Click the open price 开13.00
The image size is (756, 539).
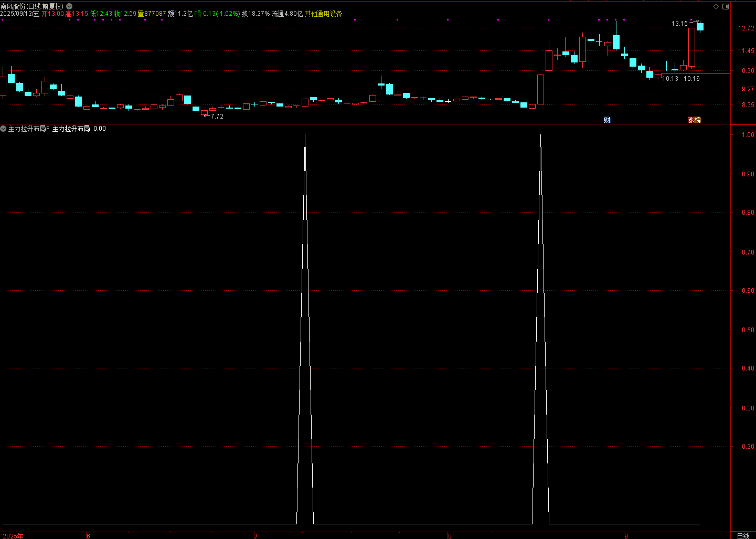click(x=52, y=14)
